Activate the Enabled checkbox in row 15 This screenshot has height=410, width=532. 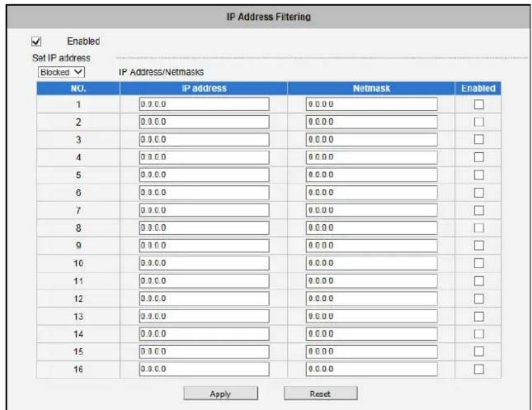[479, 352]
